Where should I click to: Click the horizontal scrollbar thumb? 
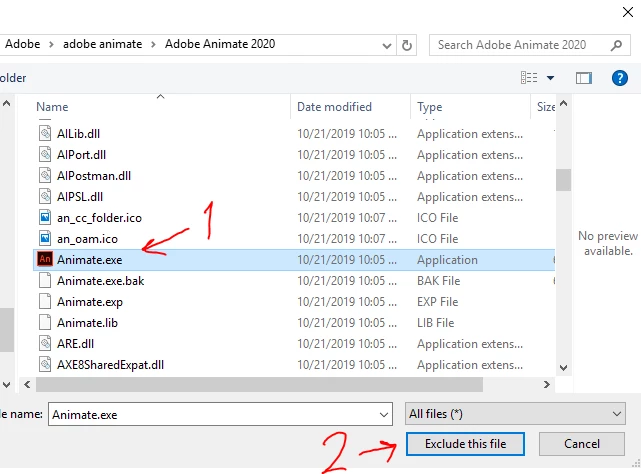coord(260,384)
